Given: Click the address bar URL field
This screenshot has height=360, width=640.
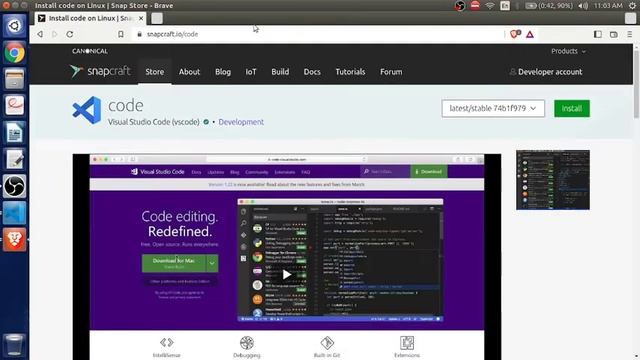Looking at the screenshot, I should coord(318,34).
